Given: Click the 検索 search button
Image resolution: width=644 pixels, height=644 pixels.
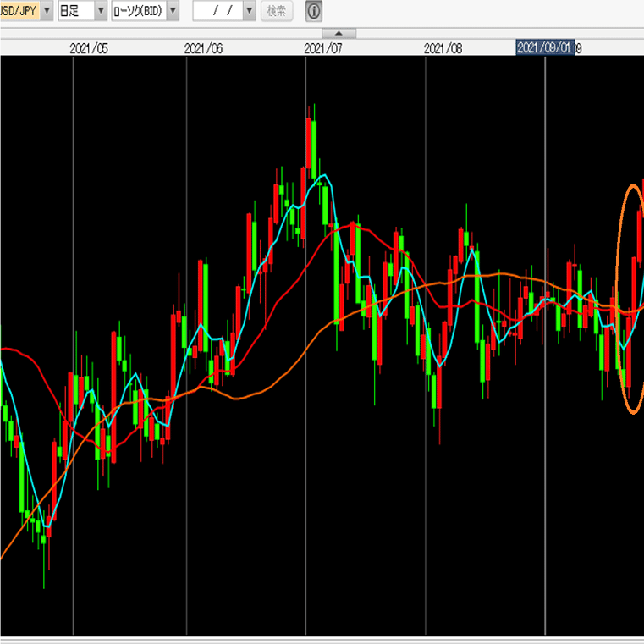Looking at the screenshot, I should click(277, 11).
